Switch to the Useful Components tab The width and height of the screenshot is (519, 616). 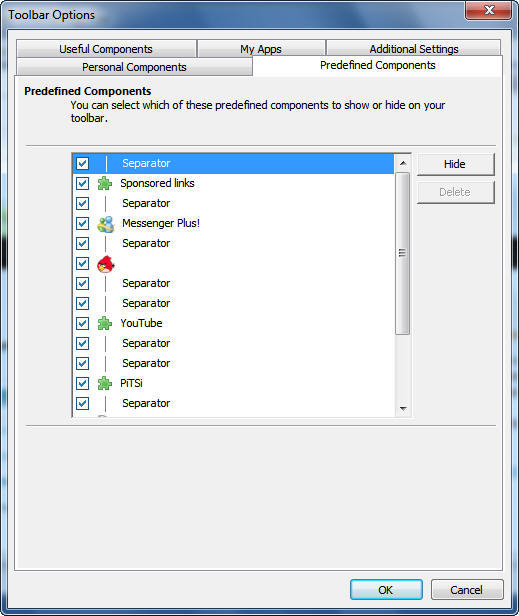[x=106, y=49]
